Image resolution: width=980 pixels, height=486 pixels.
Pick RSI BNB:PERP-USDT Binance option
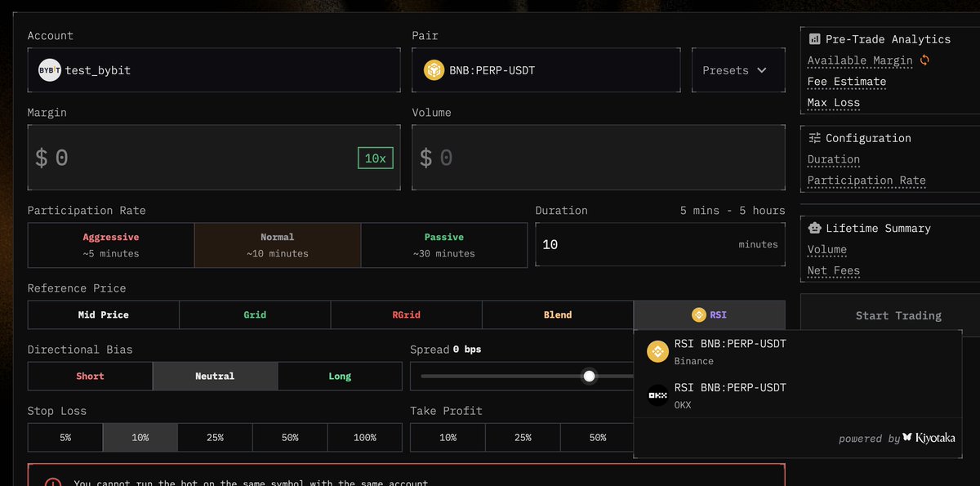798,352
